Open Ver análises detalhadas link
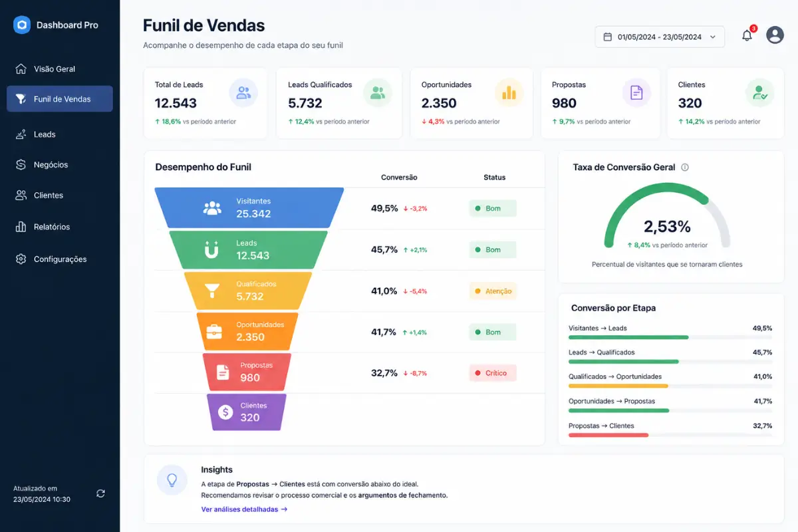798x532 pixels. pos(244,509)
